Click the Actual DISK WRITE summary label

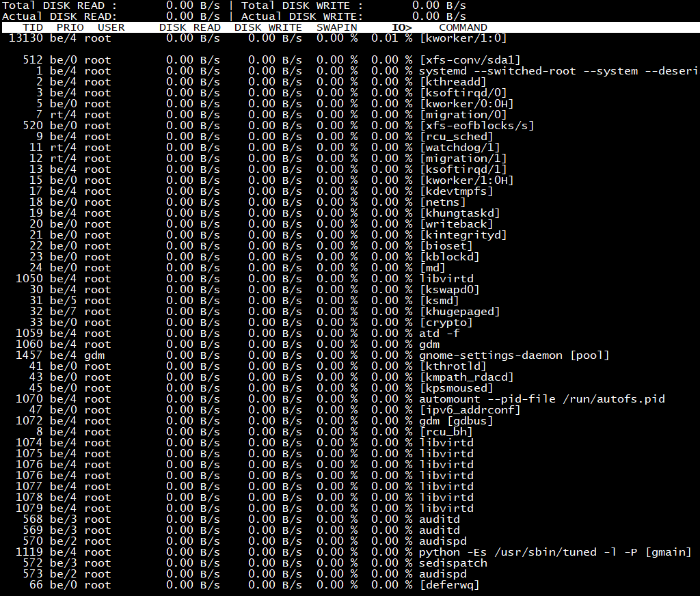301,16
